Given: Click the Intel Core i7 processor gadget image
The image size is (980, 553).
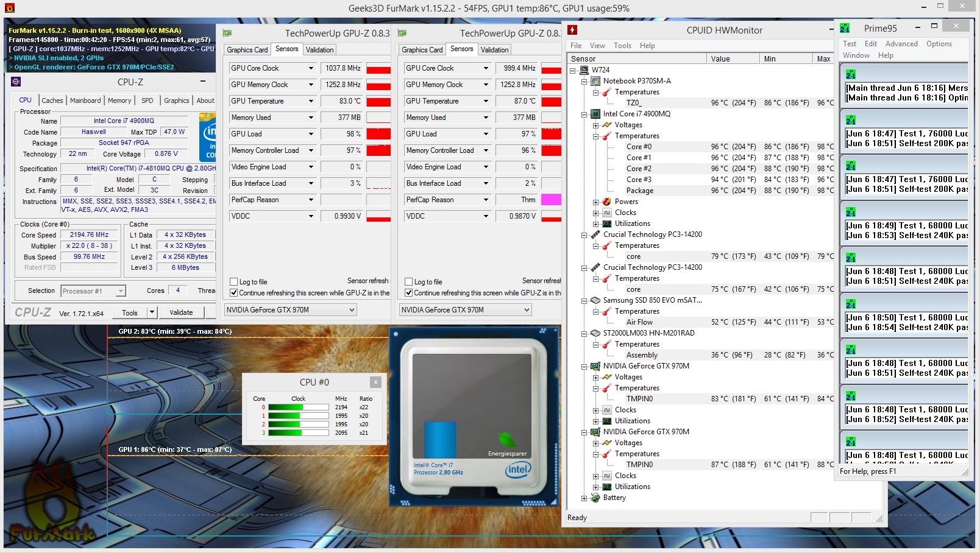Looking at the screenshot, I should (473, 417).
